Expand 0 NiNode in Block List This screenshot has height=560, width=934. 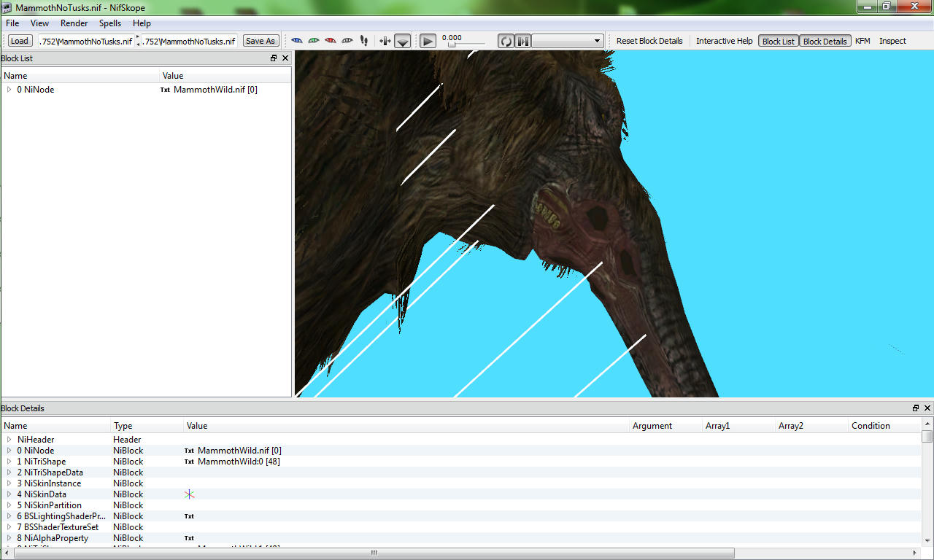9,90
